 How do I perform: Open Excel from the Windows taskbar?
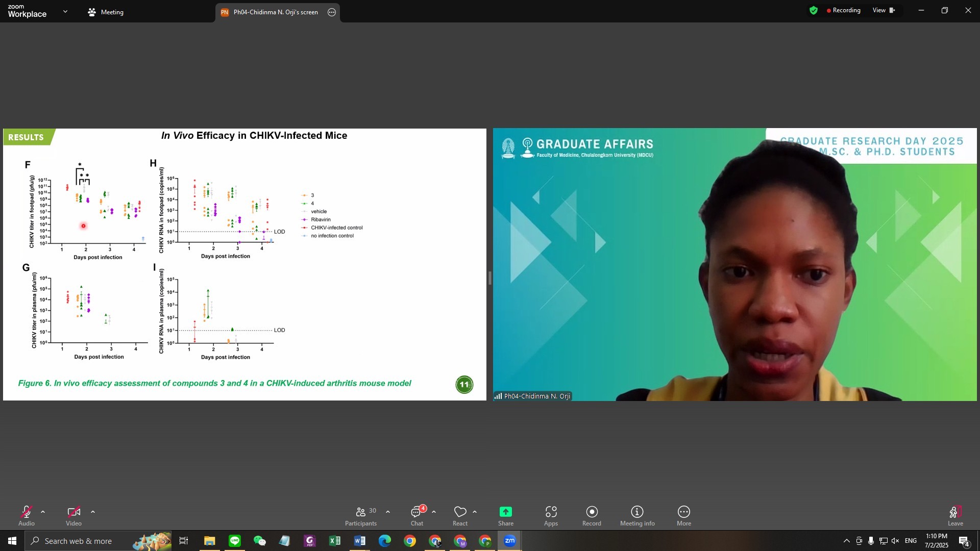[335, 541]
